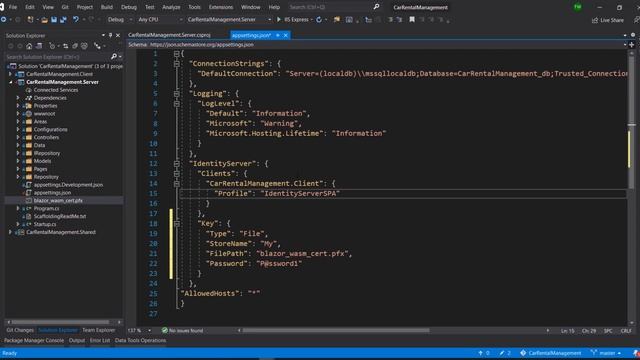Click the Search Solution Explorer input field
640x360 pixels.
pyautogui.click(x=58, y=57)
